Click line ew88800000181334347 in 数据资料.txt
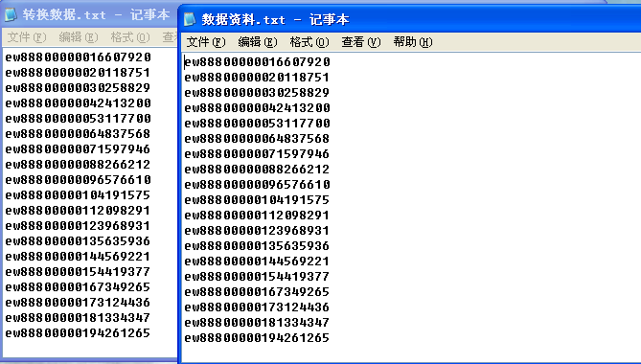This screenshot has width=641, height=364. (x=257, y=322)
